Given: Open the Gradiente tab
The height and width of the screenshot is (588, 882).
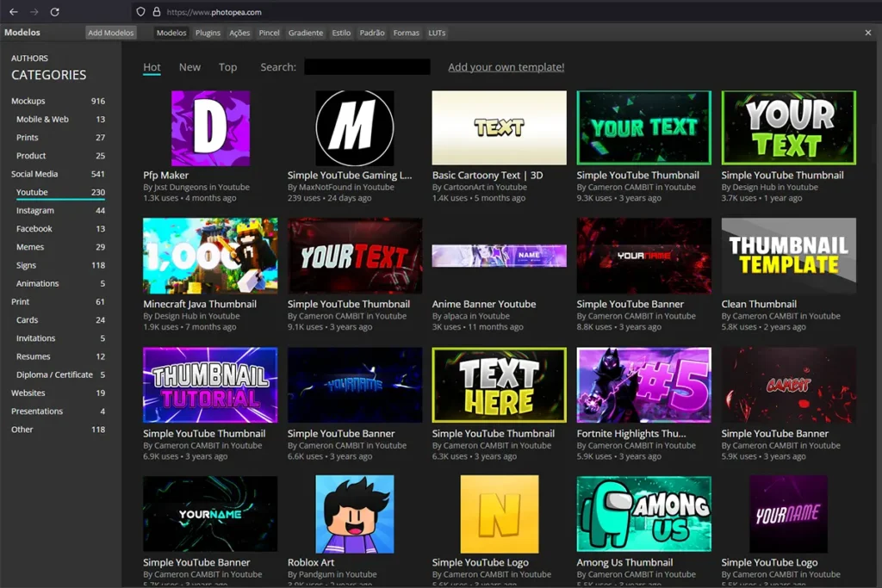Looking at the screenshot, I should coord(306,33).
